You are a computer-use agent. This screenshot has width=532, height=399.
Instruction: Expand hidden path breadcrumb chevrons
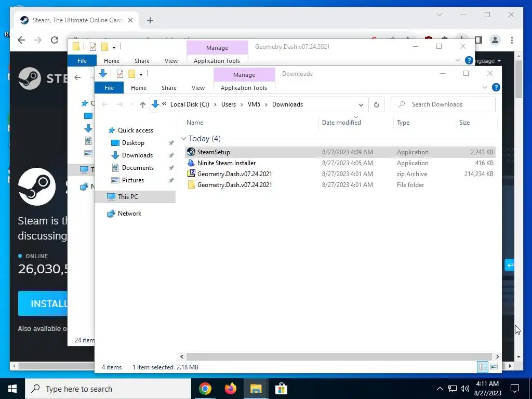(x=164, y=104)
